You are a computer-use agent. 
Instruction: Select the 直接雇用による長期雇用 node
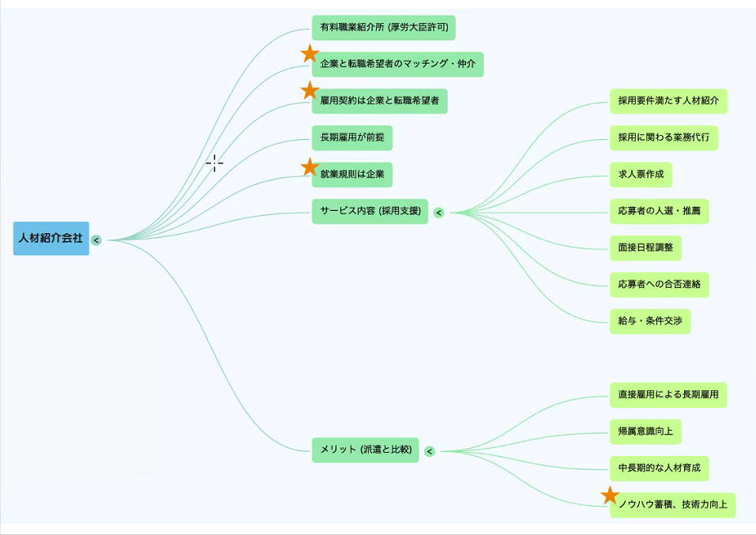(668, 395)
